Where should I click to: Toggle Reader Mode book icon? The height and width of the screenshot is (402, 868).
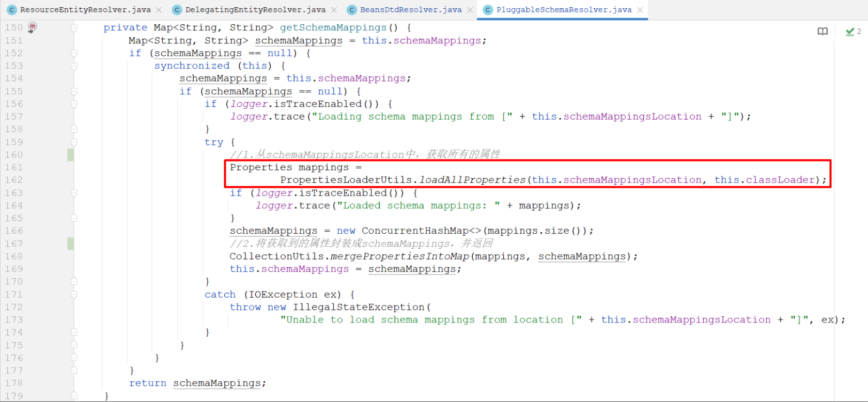(823, 31)
